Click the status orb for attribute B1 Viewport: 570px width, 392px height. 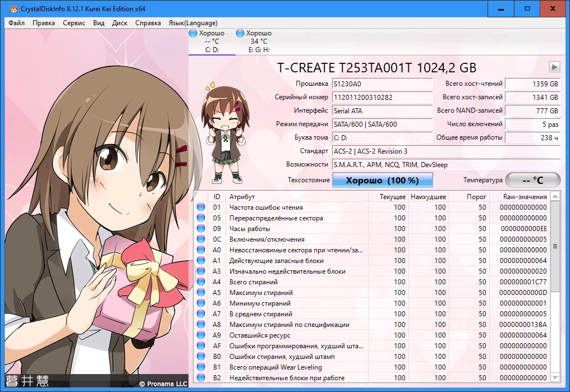(201, 367)
